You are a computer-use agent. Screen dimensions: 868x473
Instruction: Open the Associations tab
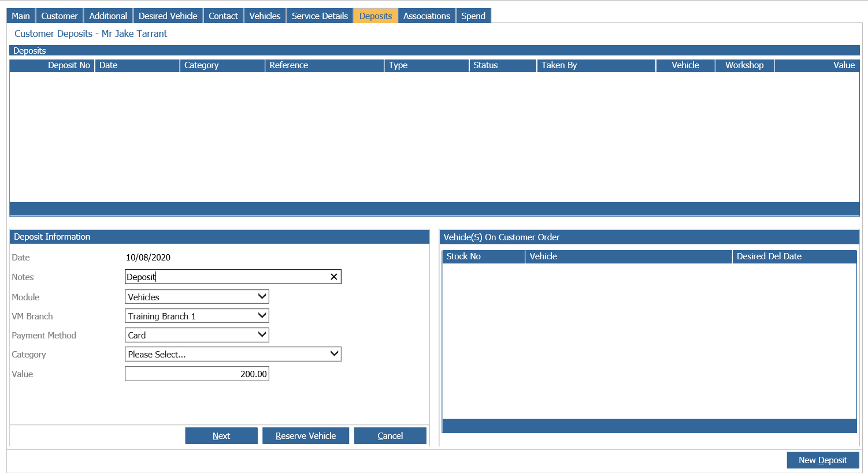coord(426,16)
